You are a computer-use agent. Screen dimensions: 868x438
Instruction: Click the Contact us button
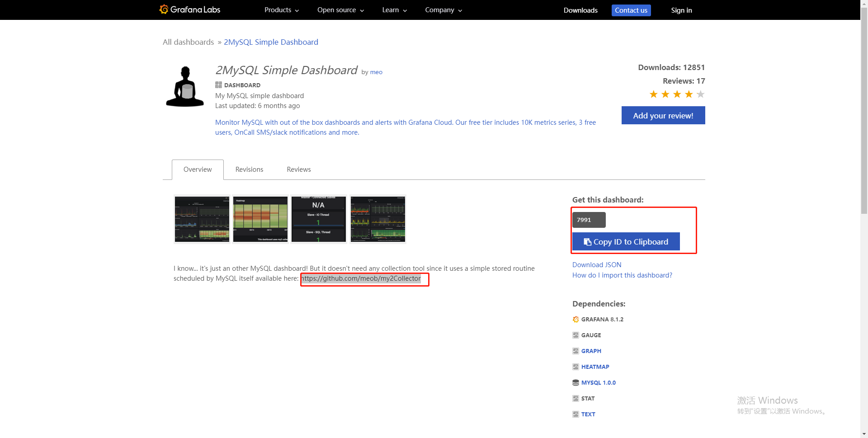631,10
